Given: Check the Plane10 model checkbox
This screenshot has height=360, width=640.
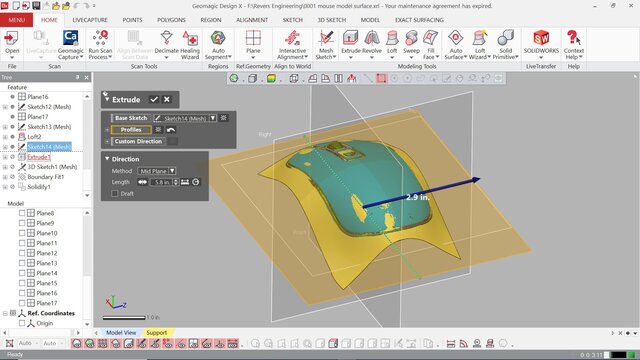Looking at the screenshot, I should click(22, 233).
